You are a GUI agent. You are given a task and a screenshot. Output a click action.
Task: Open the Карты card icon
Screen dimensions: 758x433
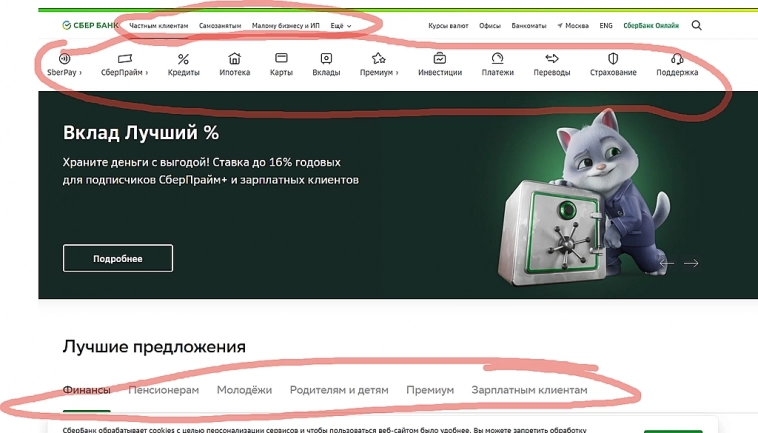tap(281, 58)
